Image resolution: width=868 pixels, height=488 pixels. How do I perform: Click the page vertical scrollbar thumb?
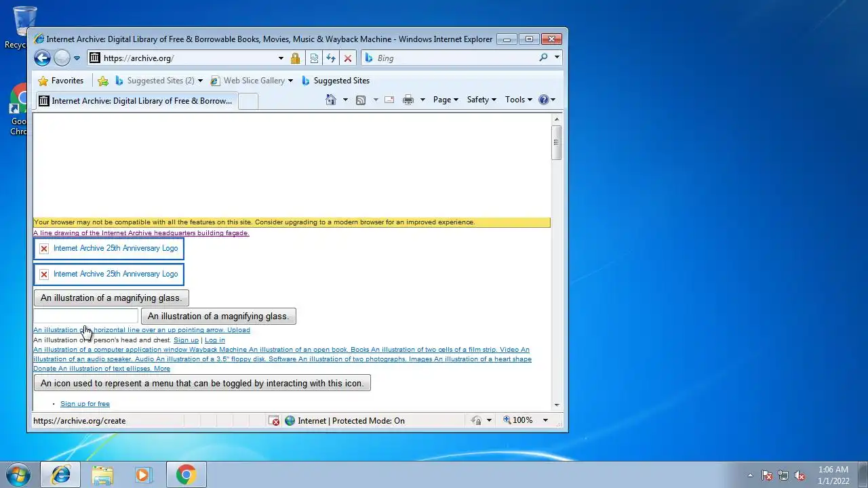(557, 143)
